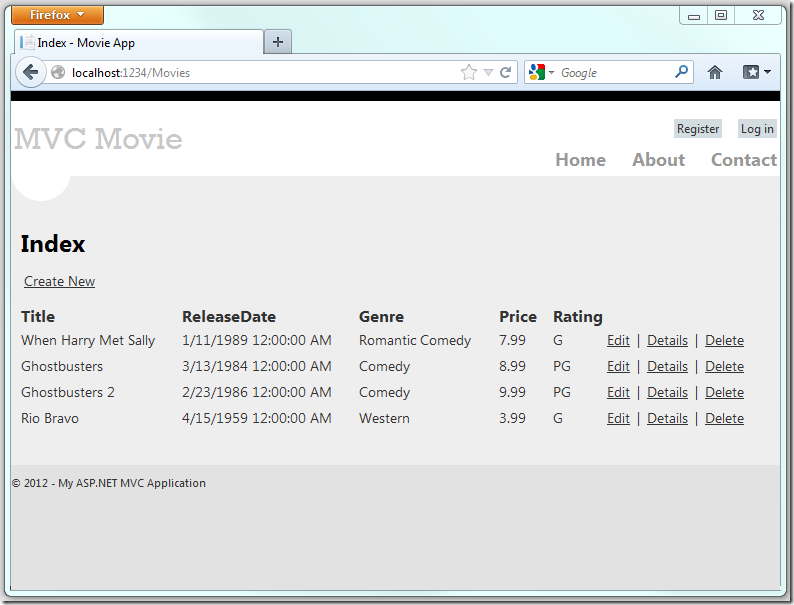The height and width of the screenshot is (605, 794).
Task: Open the Firefox application menu
Action: tap(59, 15)
